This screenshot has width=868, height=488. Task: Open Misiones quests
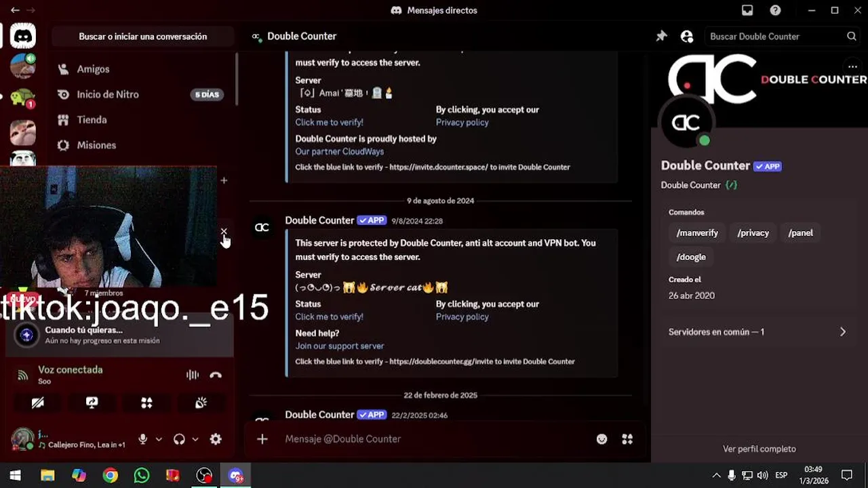[96, 145]
